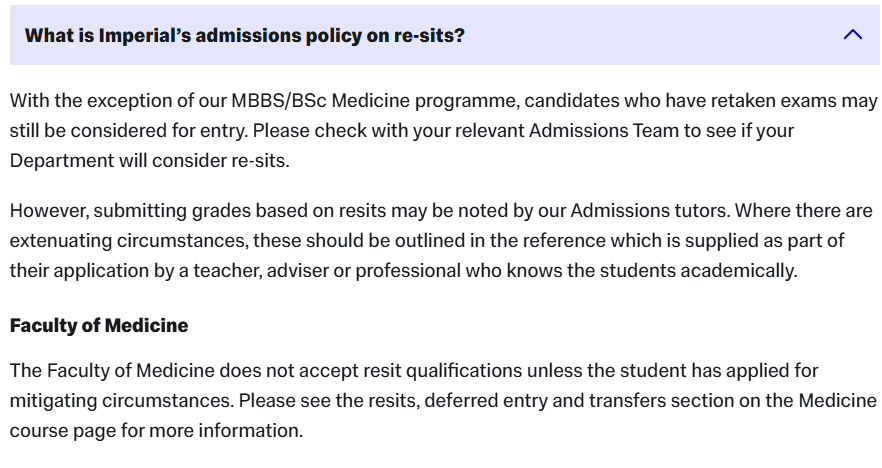Collapse the re-sits policy accordion chevron

click(853, 35)
